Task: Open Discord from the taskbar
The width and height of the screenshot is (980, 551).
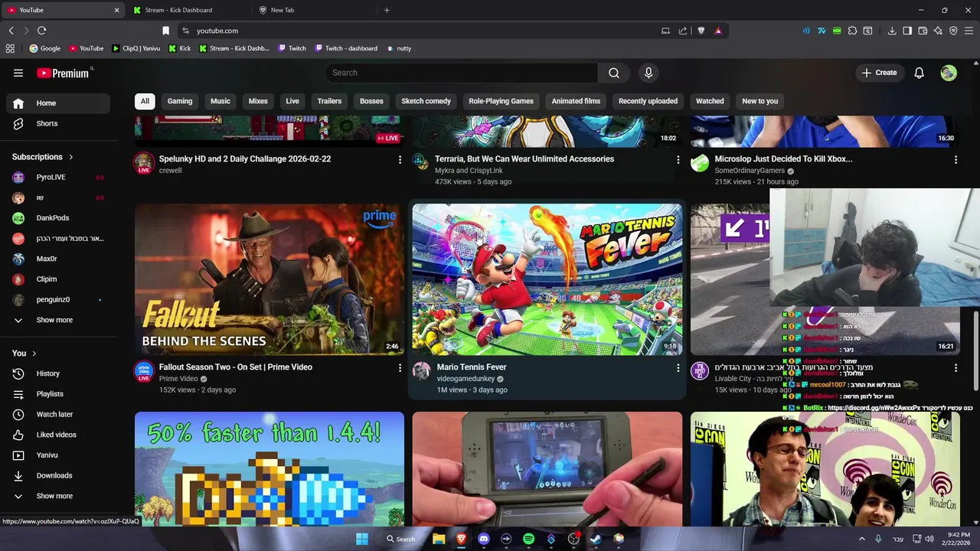Action: coord(483,539)
